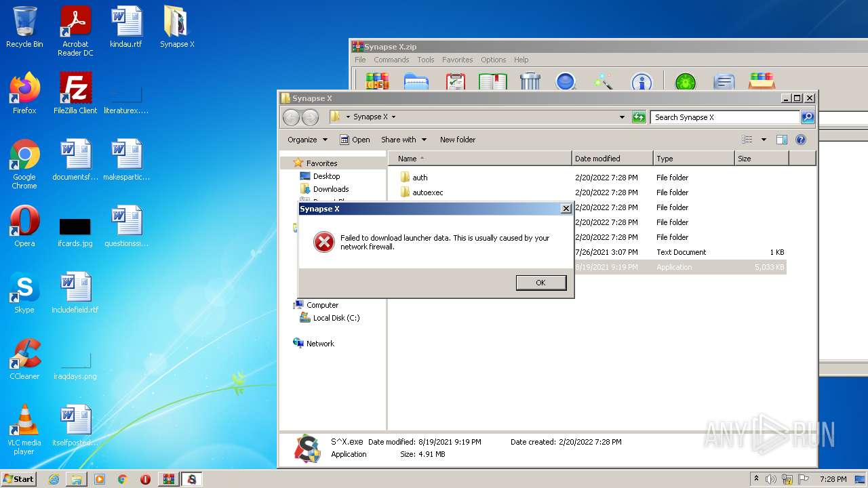Select Downloads under Favorites

(x=330, y=189)
